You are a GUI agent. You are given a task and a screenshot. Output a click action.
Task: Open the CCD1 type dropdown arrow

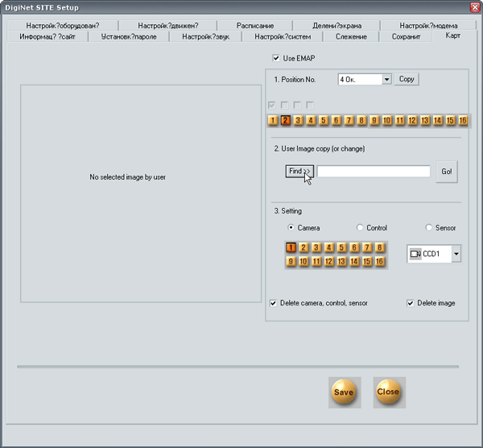pyautogui.click(x=456, y=254)
